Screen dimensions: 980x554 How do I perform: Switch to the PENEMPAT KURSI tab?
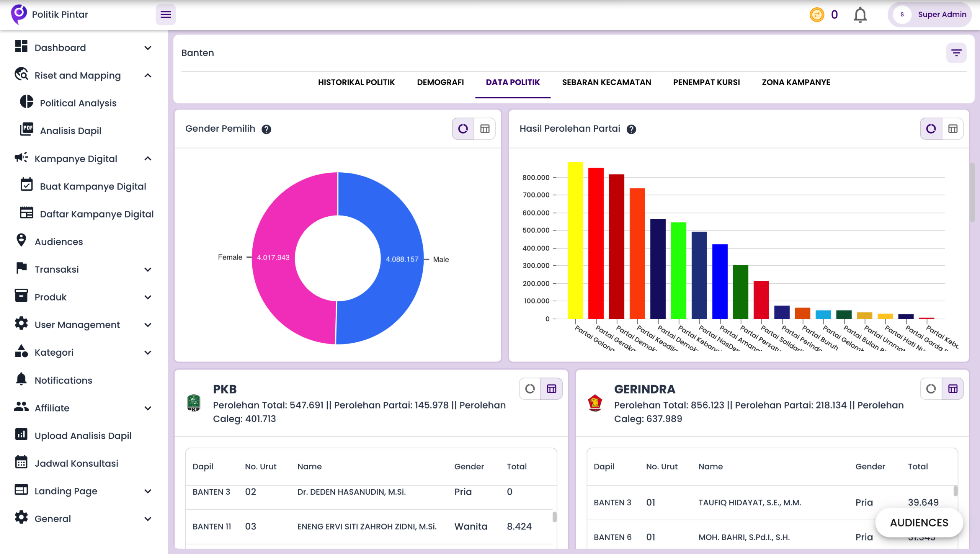[x=706, y=82]
